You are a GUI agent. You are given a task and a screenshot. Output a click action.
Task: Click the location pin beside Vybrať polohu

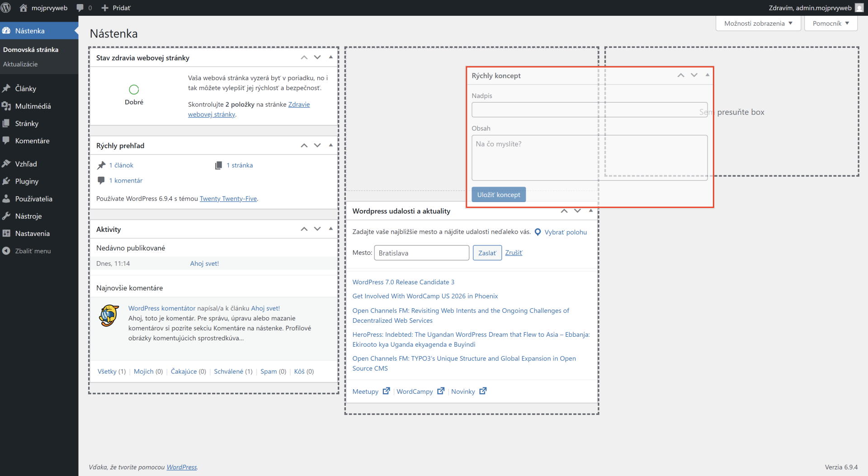538,232
